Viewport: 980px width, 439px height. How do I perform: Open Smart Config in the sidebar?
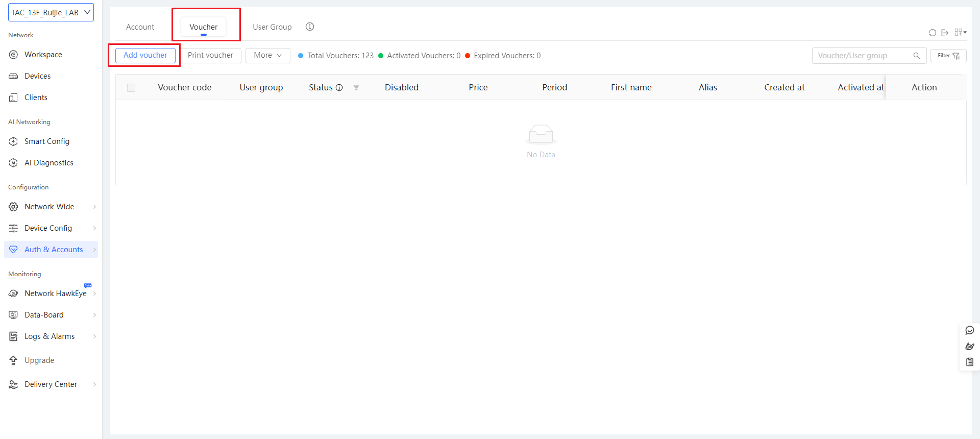click(x=47, y=141)
